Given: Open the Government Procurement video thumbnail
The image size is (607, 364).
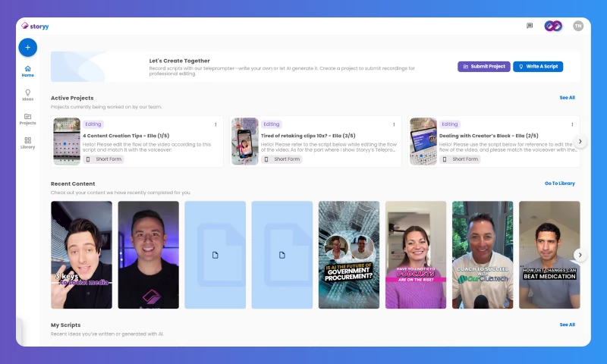Looking at the screenshot, I should click(349, 255).
